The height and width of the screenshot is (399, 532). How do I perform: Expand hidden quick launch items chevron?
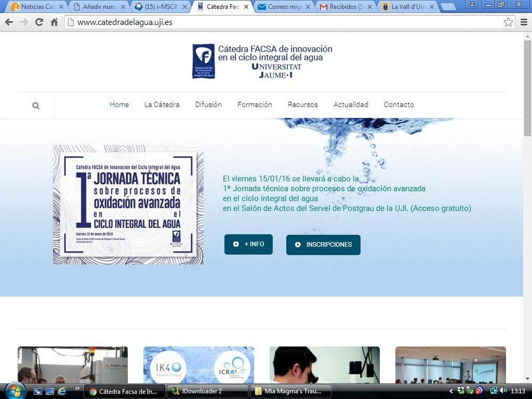[77, 389]
